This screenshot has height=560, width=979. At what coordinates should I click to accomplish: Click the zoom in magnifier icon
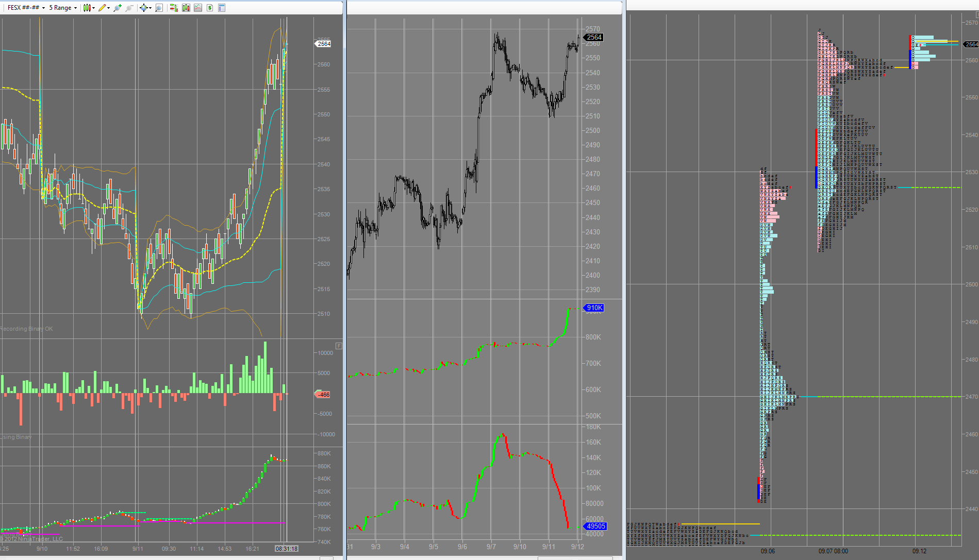pyautogui.click(x=118, y=8)
